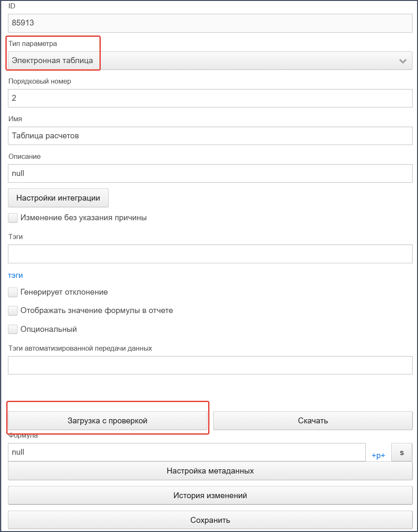
Task: Open Настройки интеграции button
Action: tap(58, 198)
